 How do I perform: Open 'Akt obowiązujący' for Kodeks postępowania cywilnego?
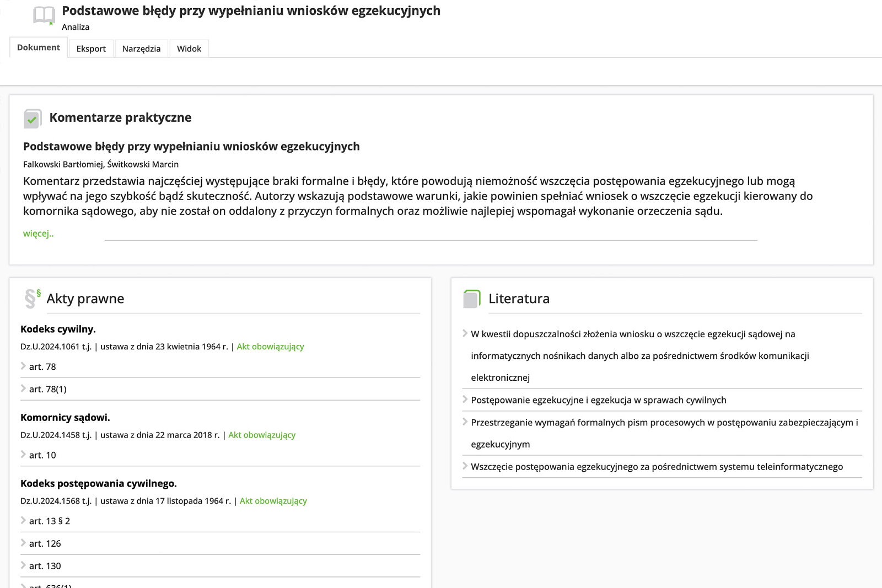(273, 501)
